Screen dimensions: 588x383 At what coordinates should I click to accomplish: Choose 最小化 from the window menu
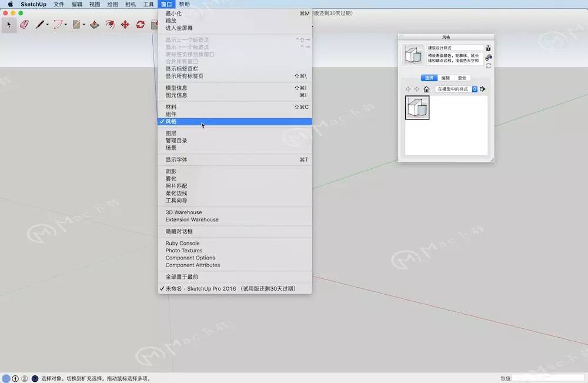(x=235, y=14)
